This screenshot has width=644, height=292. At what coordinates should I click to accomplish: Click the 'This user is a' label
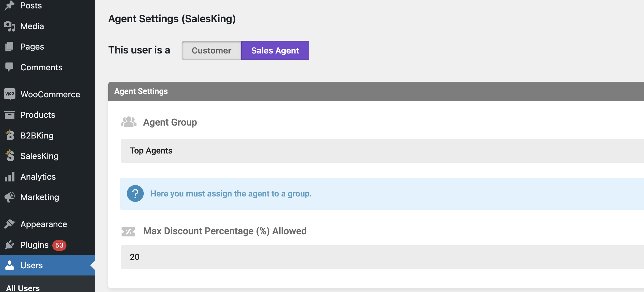[139, 50]
